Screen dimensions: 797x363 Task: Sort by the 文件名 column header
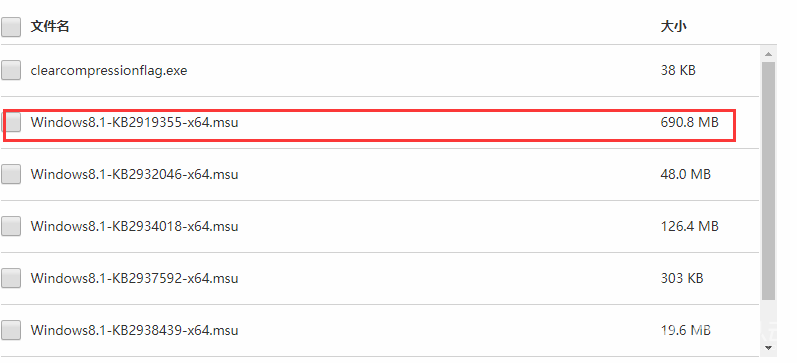click(x=50, y=26)
